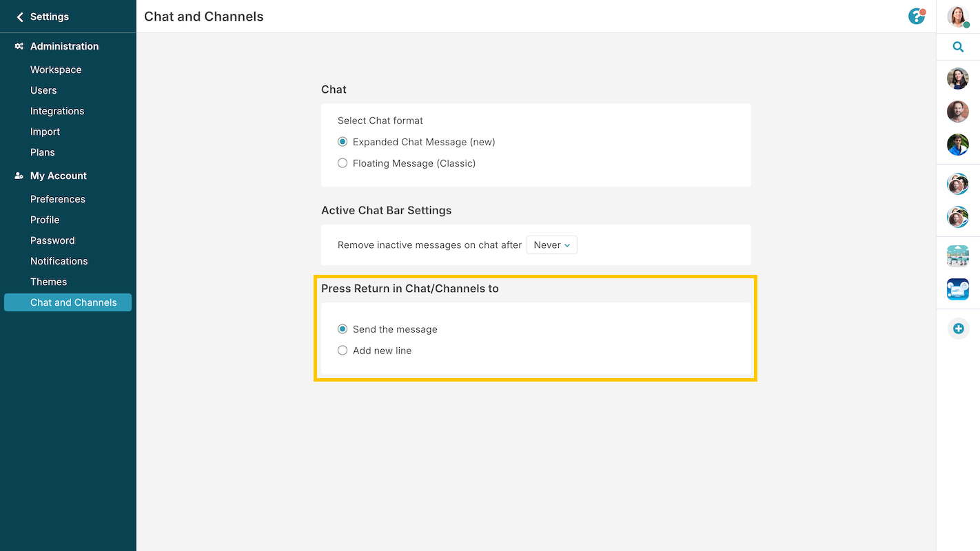Select Floating Message (Classic) radio
The width and height of the screenshot is (980, 551).
tap(343, 163)
